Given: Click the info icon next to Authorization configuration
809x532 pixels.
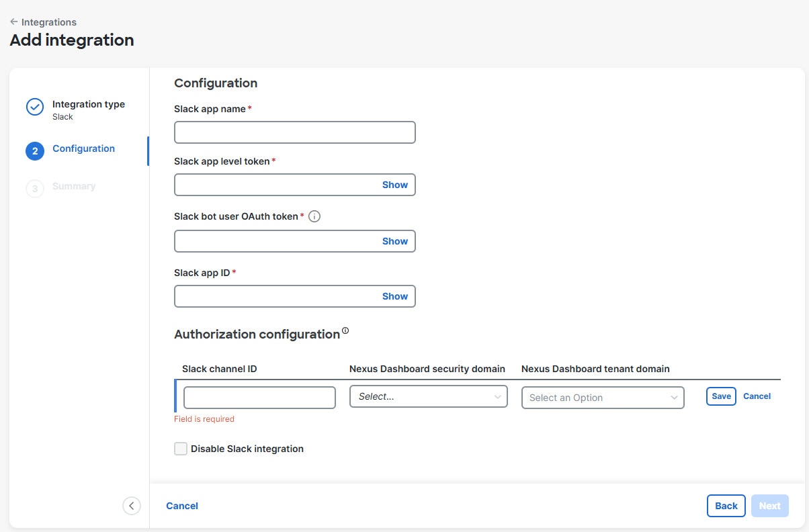Looking at the screenshot, I should (345, 329).
